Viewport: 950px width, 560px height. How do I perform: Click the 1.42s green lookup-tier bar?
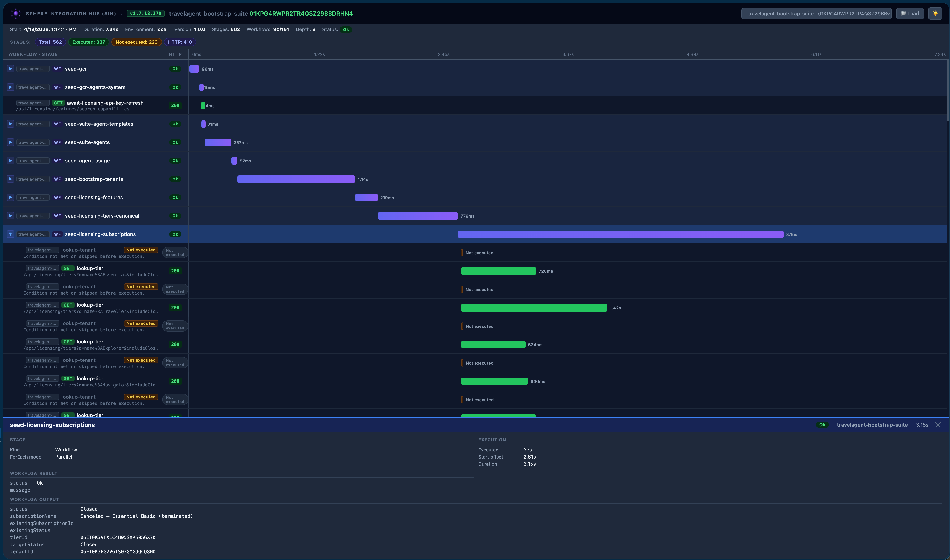(x=534, y=308)
